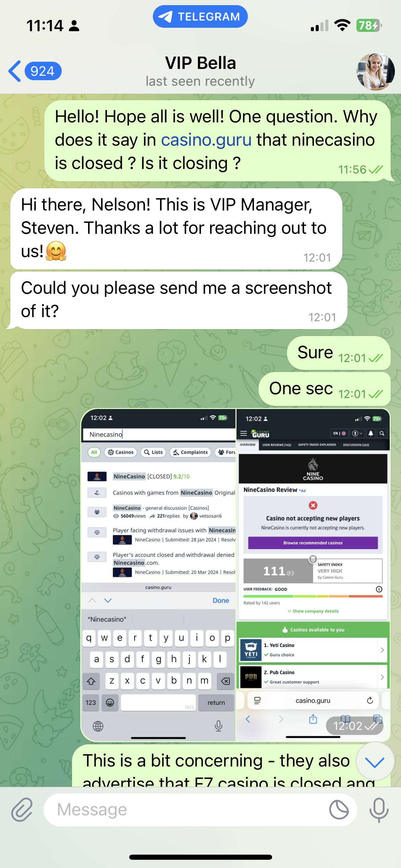Tap the 924 unread count badge
The image size is (401, 868).
[43, 71]
